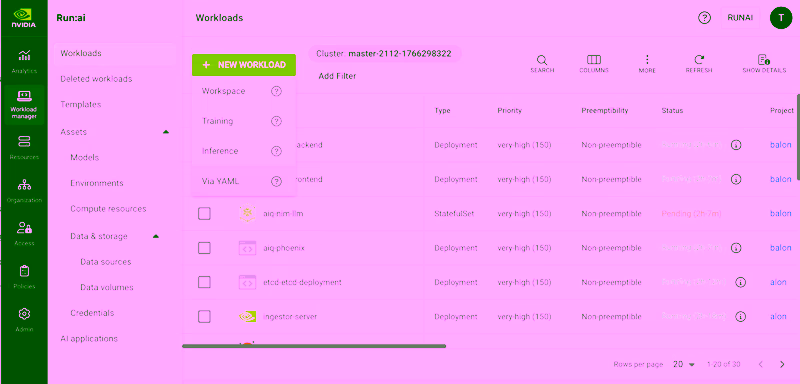Open the Workload manager section

[x=24, y=105]
